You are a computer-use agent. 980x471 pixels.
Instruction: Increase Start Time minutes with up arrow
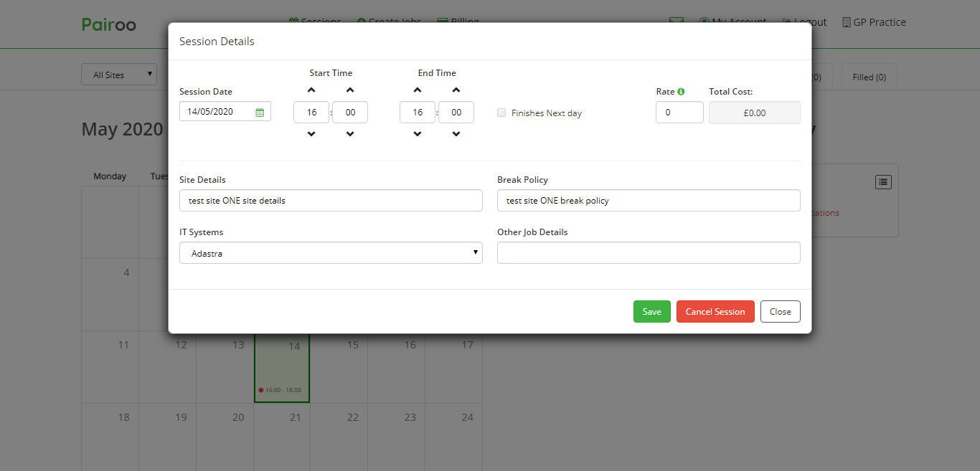click(350, 90)
